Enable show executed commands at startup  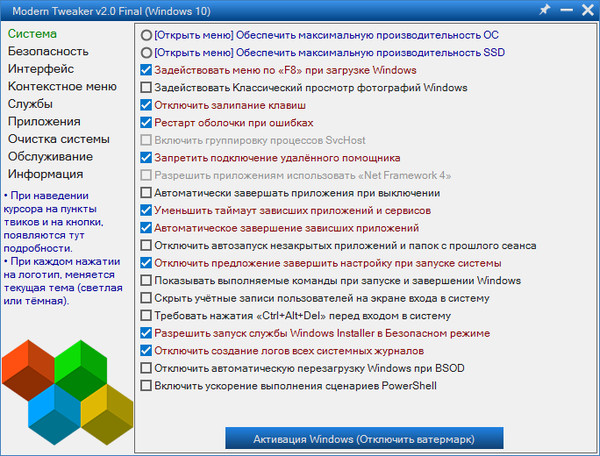tap(146, 280)
